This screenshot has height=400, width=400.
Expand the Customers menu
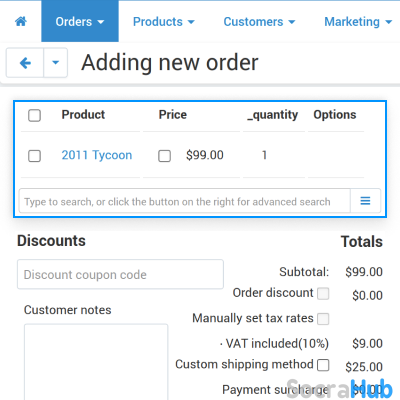click(x=259, y=22)
